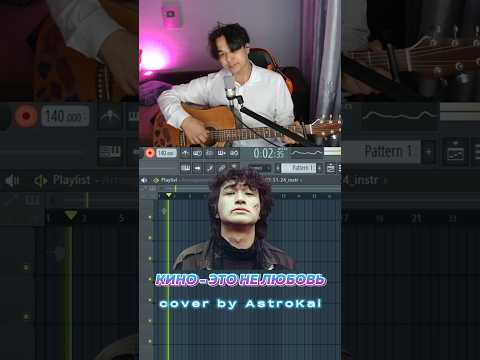480x360 pixels.
Task: Click large playhead marker in left background
Action: [71, 216]
